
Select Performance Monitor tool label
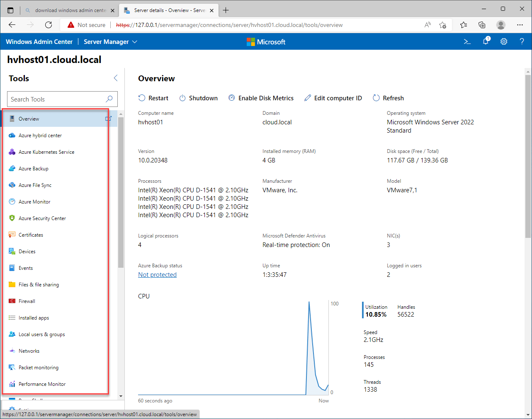(x=42, y=384)
